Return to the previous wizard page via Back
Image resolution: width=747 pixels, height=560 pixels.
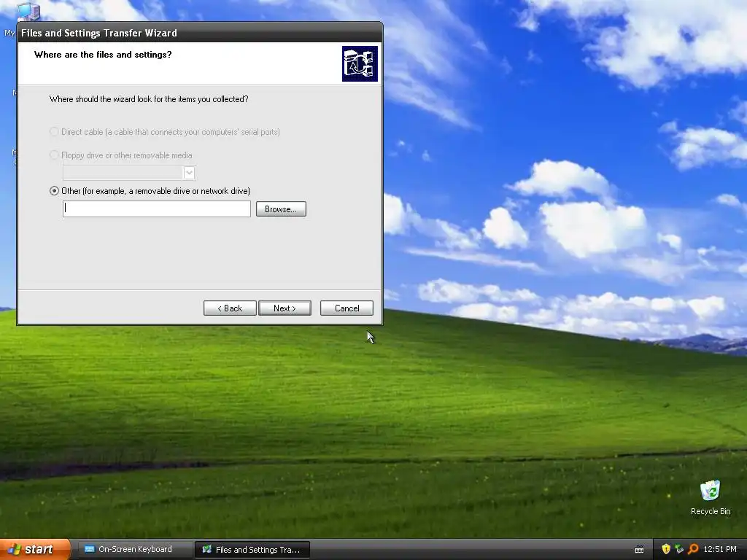pos(230,308)
